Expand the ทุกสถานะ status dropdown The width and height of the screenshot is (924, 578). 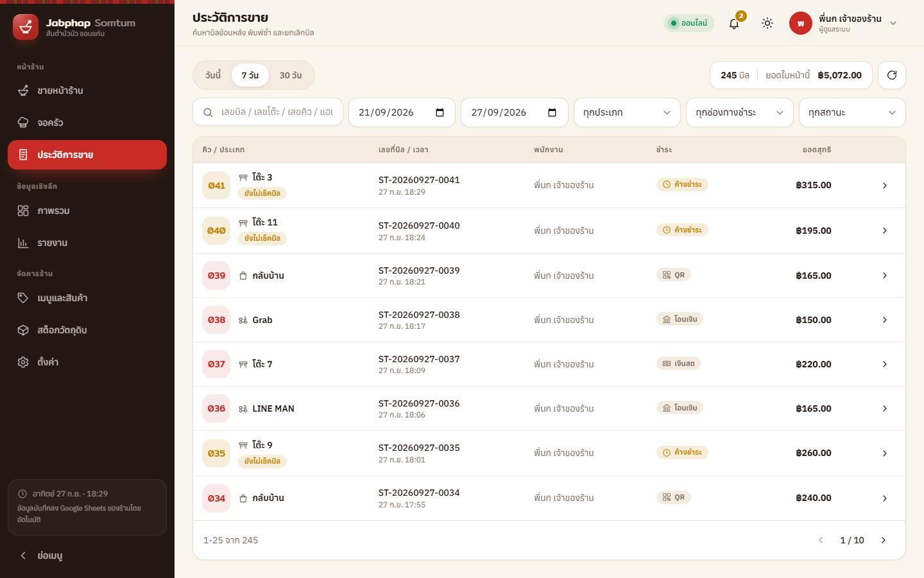click(852, 112)
